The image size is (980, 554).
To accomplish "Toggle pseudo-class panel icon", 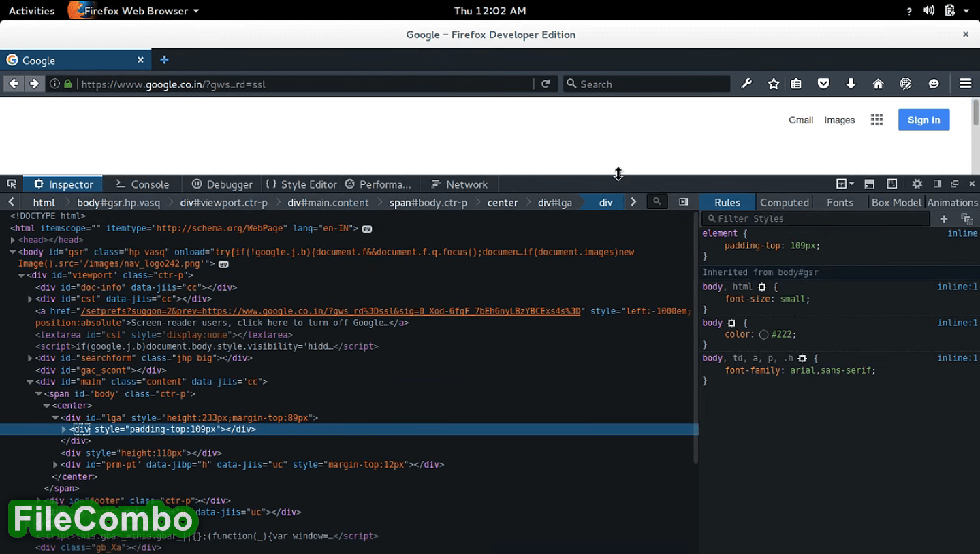I will pos(966,218).
